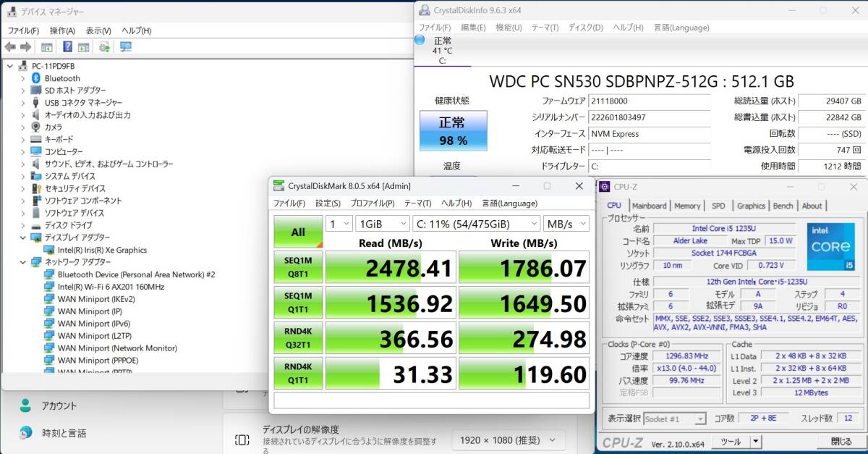Screen dimensions: 868x454
Task: Select the SD ホスト アダプター icon
Action: point(36,91)
